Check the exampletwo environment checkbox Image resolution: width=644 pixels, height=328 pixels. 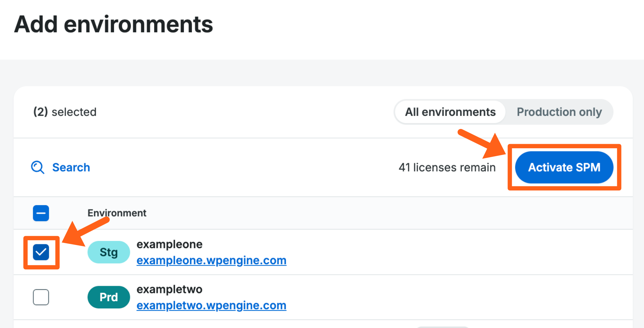pos(41,297)
